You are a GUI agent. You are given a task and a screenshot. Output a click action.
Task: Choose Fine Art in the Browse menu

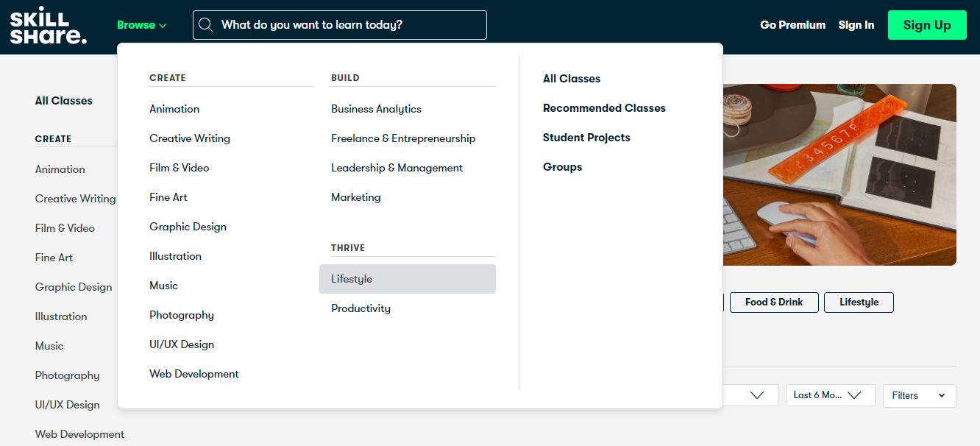pyautogui.click(x=168, y=197)
